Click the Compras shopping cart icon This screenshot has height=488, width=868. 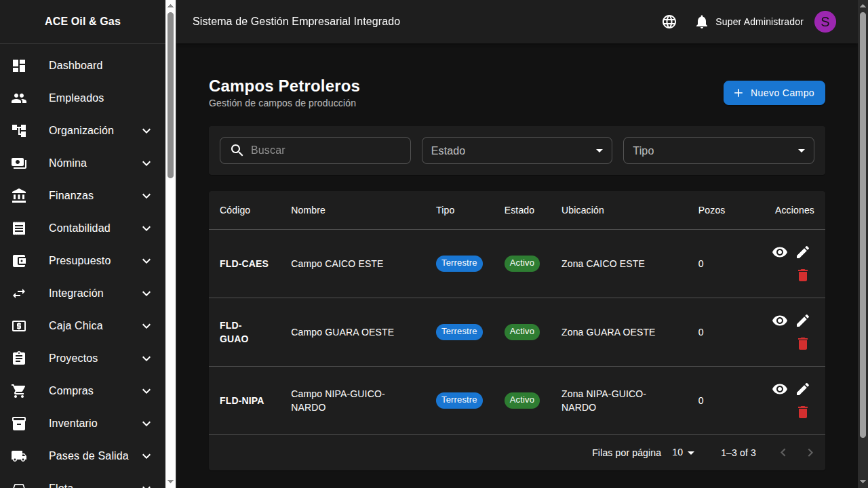click(x=19, y=390)
